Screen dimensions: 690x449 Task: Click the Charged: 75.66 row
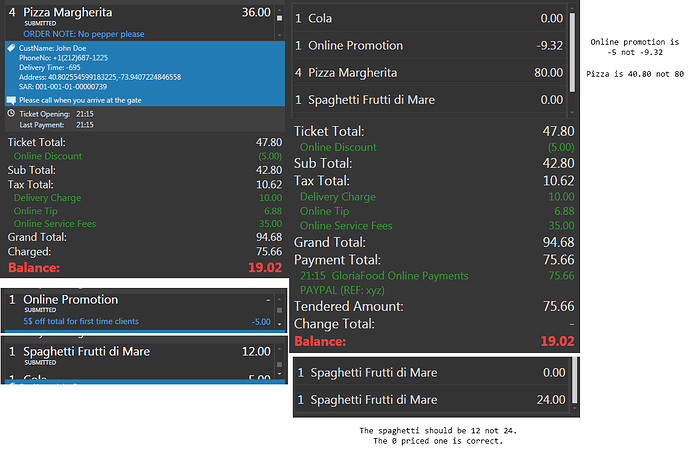click(145, 251)
